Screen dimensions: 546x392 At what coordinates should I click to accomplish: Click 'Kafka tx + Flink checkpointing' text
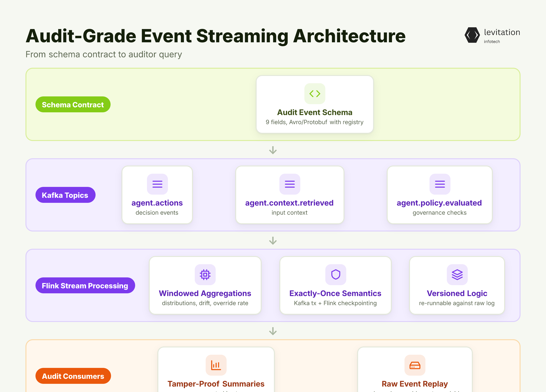[335, 303]
